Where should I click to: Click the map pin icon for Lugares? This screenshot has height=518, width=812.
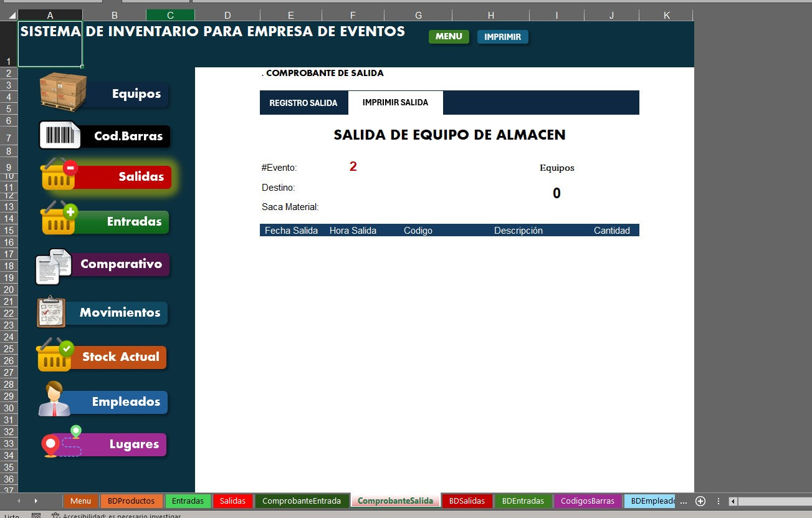point(62,441)
